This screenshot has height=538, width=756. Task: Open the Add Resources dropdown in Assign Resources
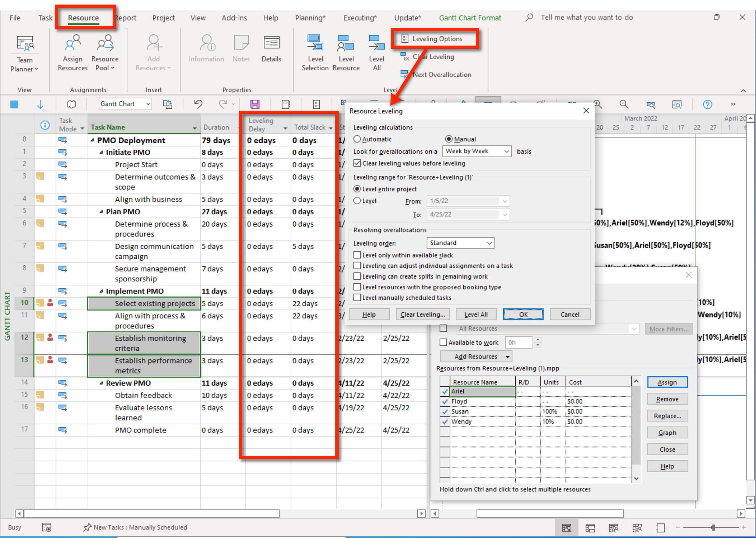(476, 357)
